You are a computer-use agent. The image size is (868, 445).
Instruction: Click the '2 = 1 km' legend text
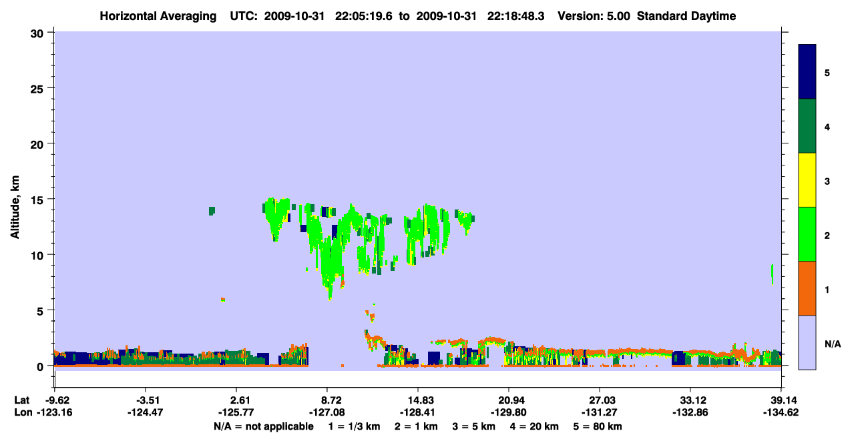[417, 426]
